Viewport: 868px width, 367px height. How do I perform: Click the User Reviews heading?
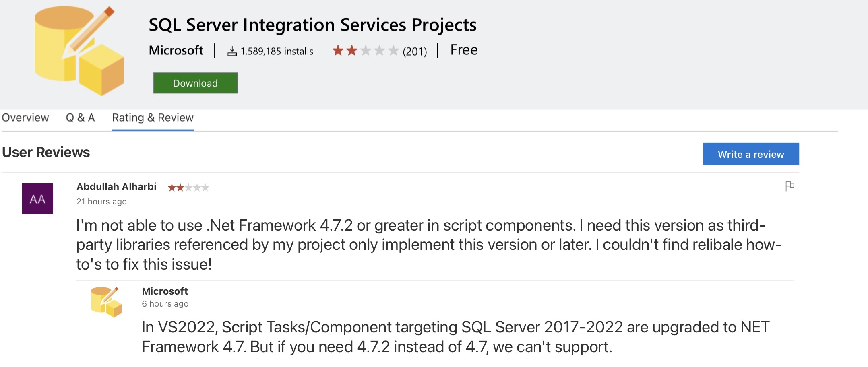coord(45,153)
